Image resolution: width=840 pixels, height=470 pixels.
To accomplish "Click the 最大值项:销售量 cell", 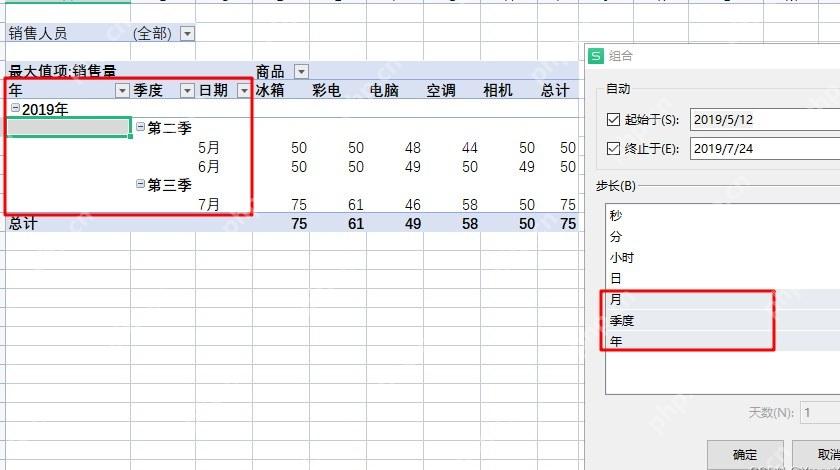I will point(62,71).
